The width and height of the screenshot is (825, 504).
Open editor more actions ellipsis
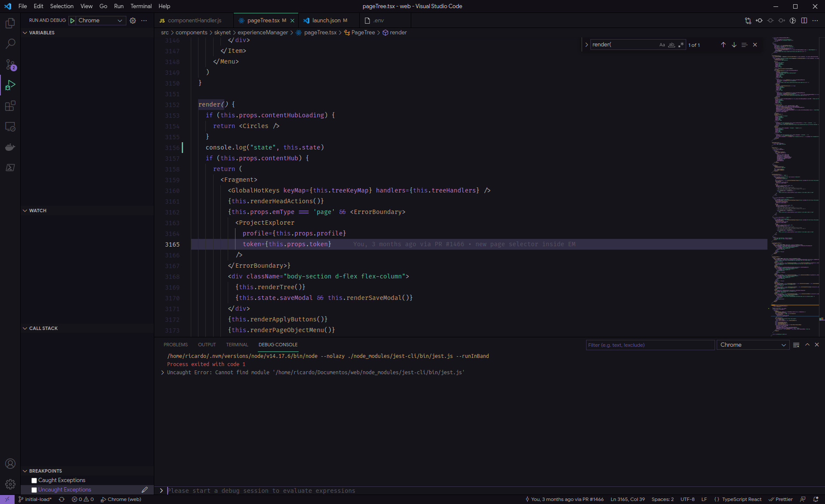point(815,21)
